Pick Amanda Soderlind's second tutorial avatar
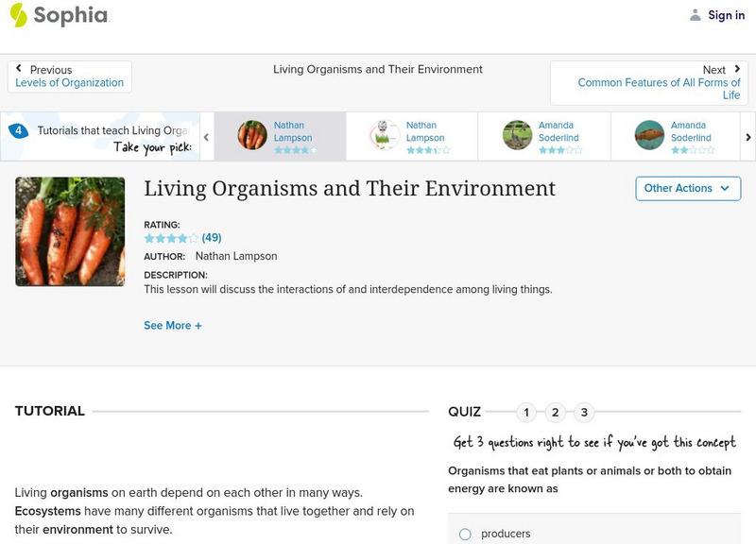The image size is (756, 544). [649, 135]
